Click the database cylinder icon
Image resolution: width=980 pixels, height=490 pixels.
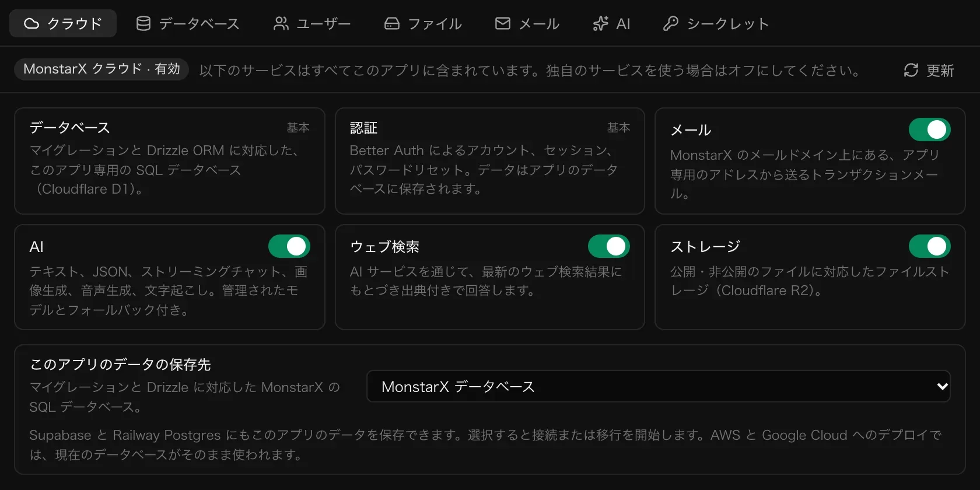pyautogui.click(x=143, y=23)
